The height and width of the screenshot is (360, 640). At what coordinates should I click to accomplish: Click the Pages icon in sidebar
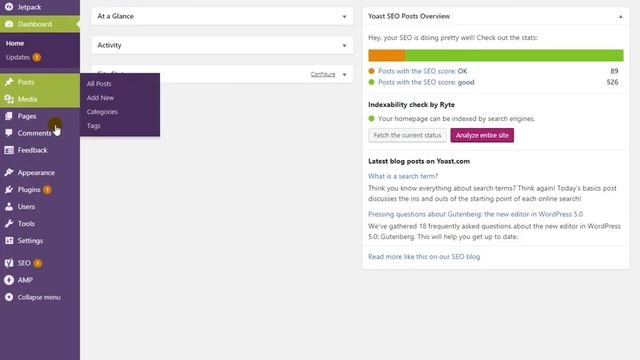[x=9, y=116]
